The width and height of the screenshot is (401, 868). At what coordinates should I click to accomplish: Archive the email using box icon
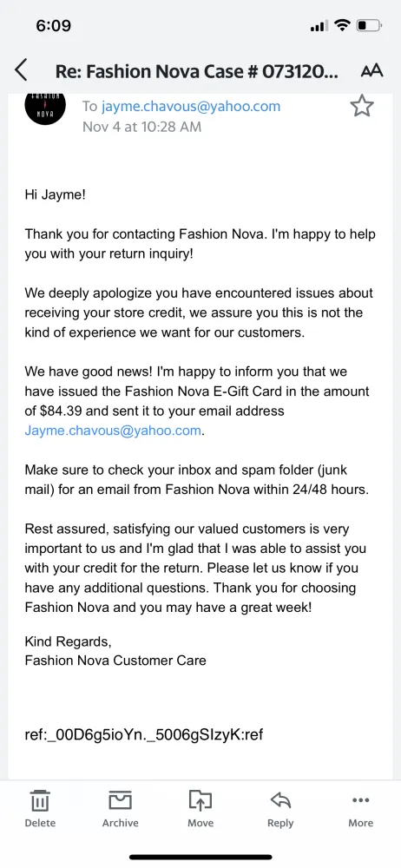[120, 809]
